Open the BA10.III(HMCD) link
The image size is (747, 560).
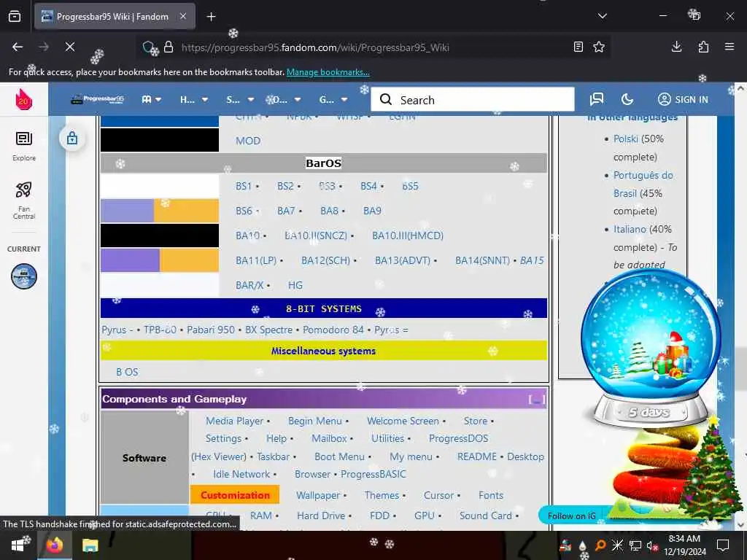(407, 236)
